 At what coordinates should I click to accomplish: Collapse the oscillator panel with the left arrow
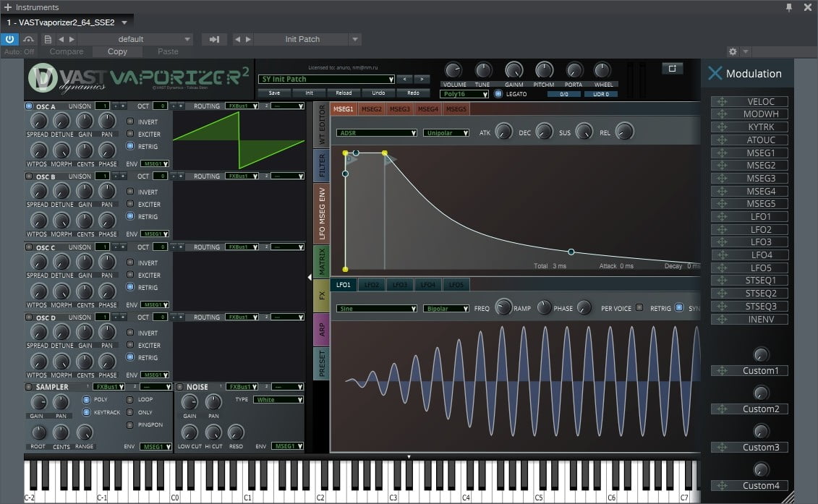tap(310, 278)
